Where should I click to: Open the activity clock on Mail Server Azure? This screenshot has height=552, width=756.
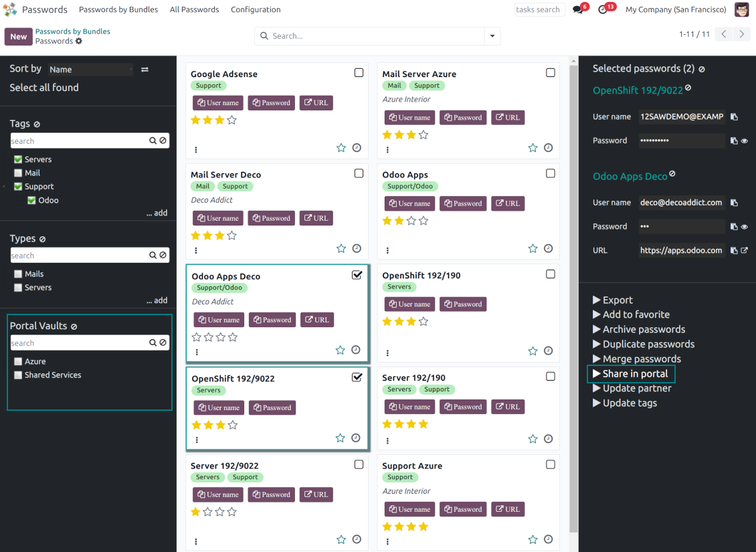[x=548, y=148]
